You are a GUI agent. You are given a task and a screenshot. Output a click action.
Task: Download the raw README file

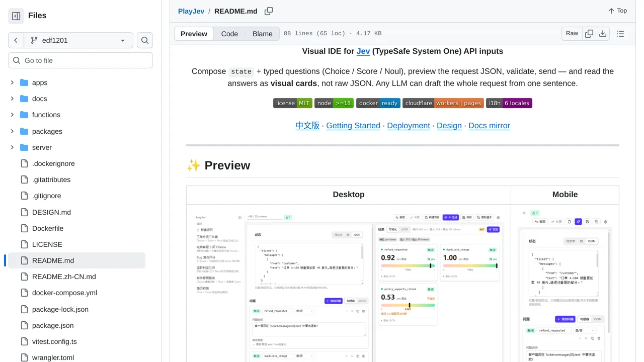click(603, 34)
